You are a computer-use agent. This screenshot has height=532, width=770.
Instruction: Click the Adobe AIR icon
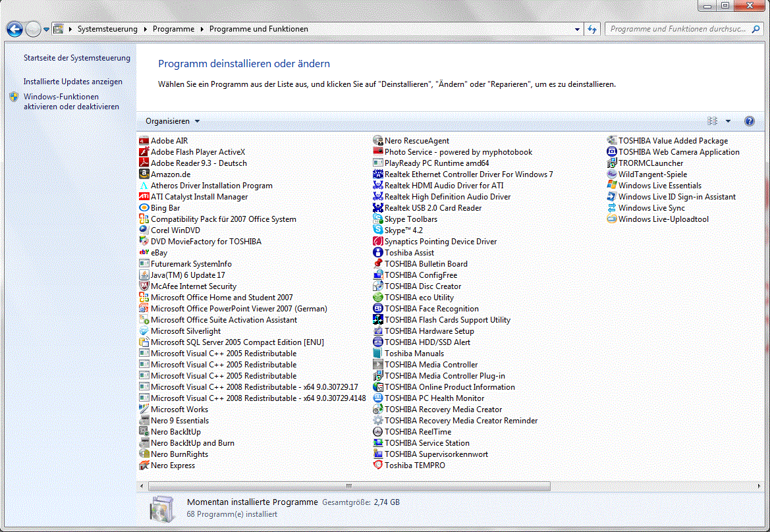144,141
